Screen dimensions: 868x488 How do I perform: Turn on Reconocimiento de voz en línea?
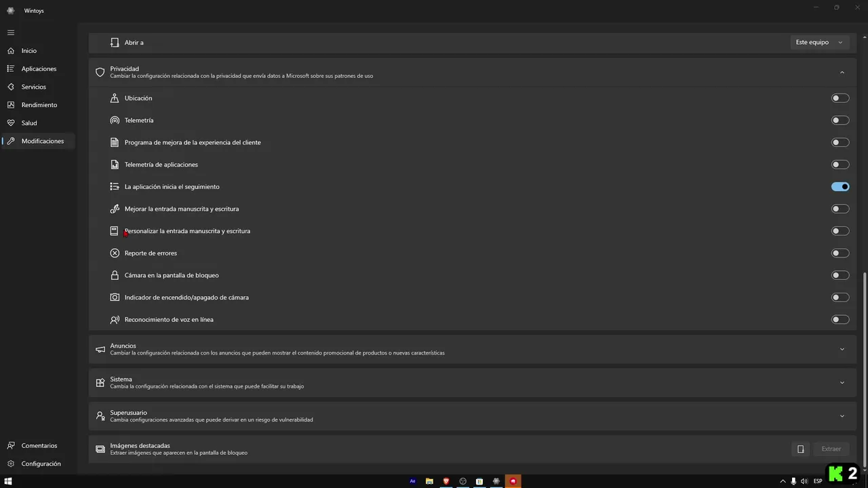[840, 319]
